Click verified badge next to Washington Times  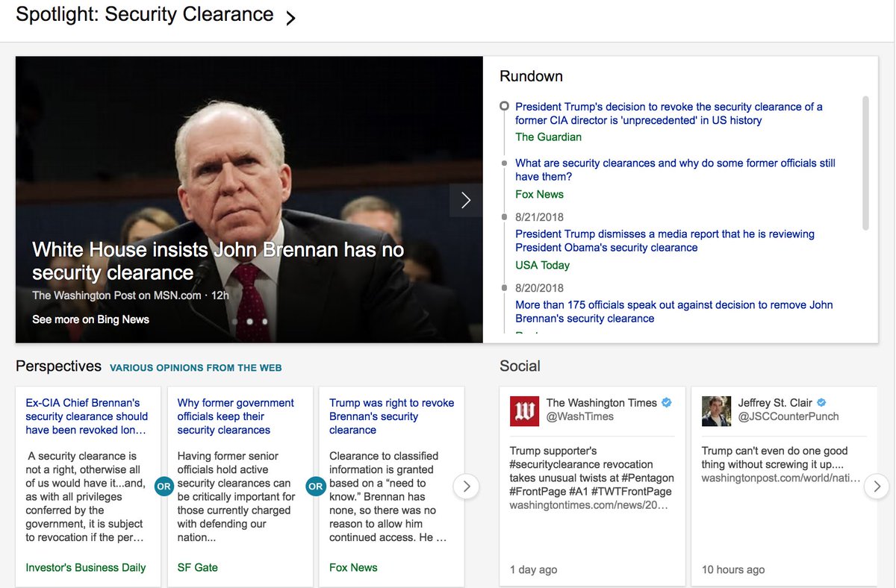(667, 403)
